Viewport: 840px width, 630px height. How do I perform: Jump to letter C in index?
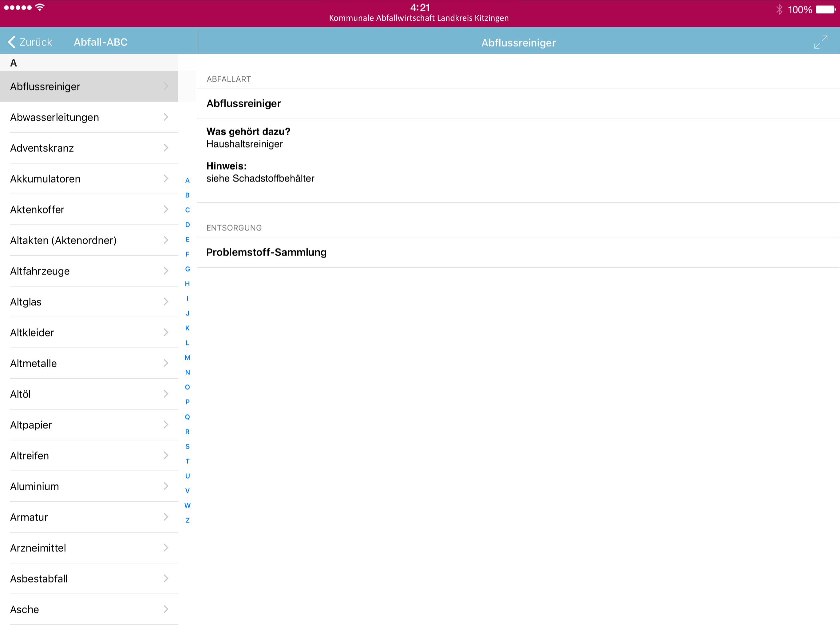click(187, 210)
